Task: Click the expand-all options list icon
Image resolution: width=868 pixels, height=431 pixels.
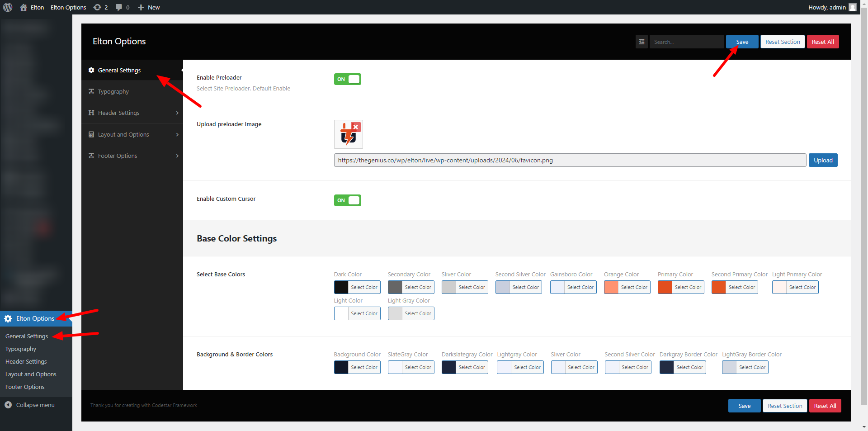Action: click(642, 42)
